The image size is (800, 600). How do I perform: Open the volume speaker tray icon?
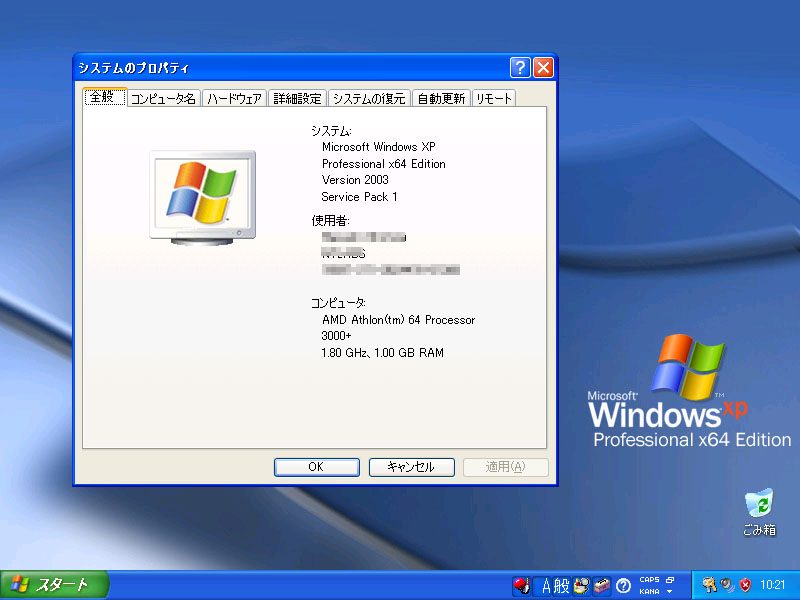[x=728, y=585]
